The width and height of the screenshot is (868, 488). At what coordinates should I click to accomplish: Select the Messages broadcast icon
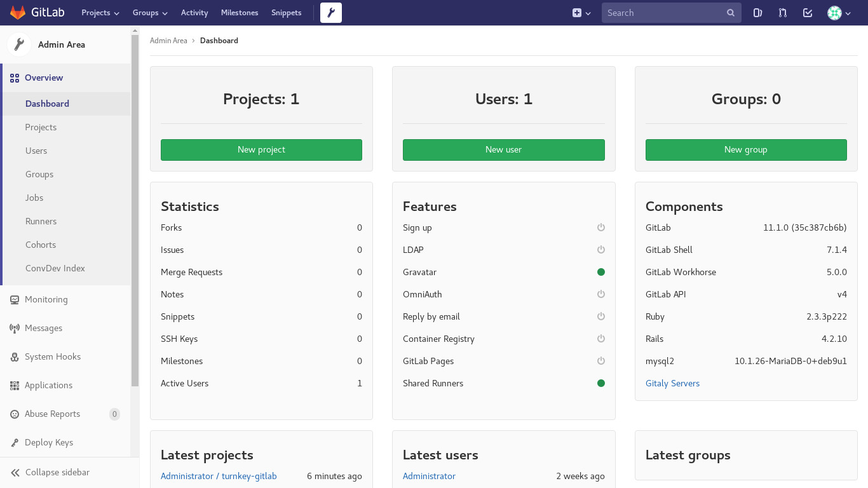click(13, 328)
